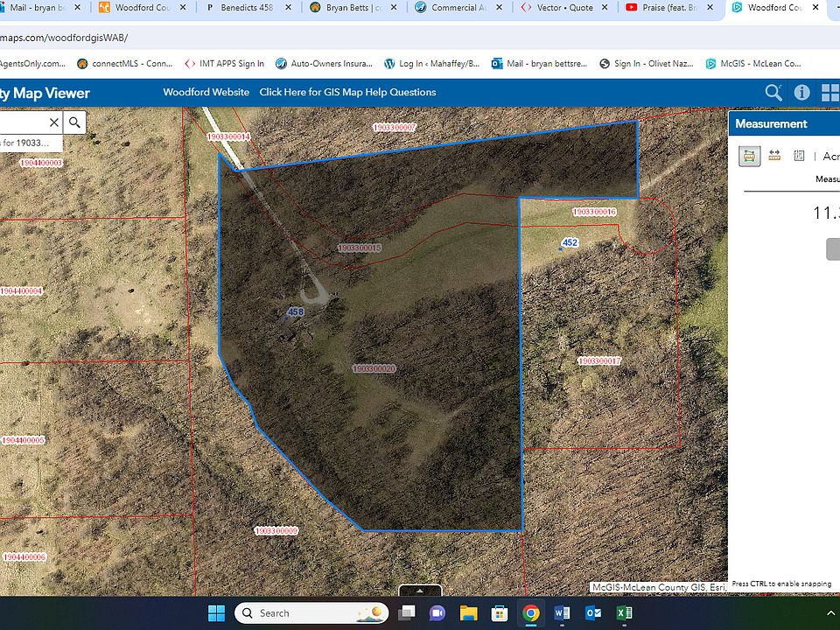Clear the parcel search box text
This screenshot has width=840, height=630.
point(53,123)
